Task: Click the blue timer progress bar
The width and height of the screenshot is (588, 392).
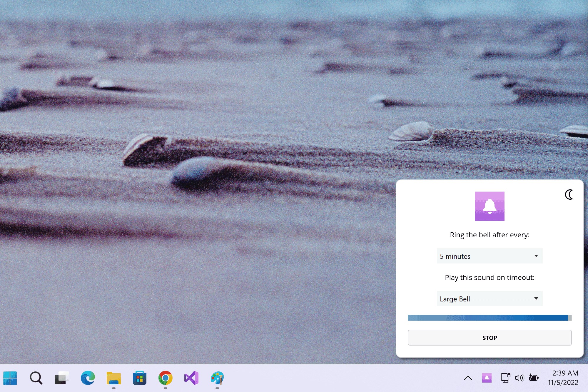Action: (488, 318)
